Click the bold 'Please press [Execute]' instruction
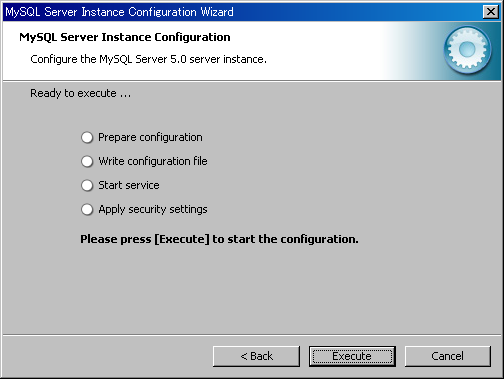The image size is (504, 379). point(219,239)
